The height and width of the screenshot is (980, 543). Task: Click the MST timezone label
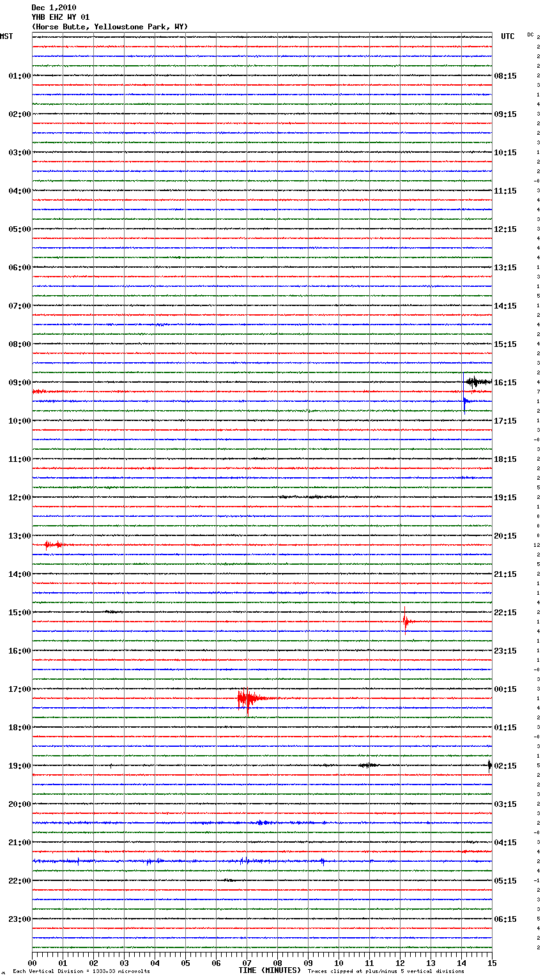tap(6, 36)
